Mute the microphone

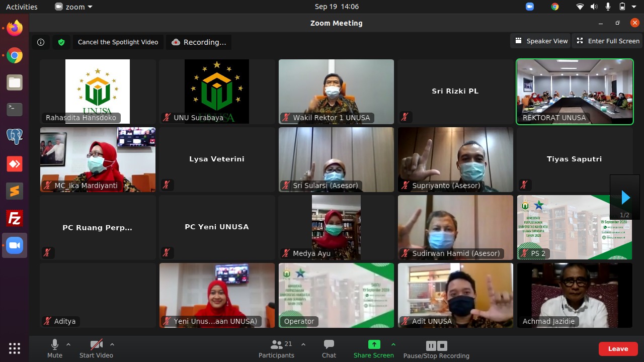(55, 349)
